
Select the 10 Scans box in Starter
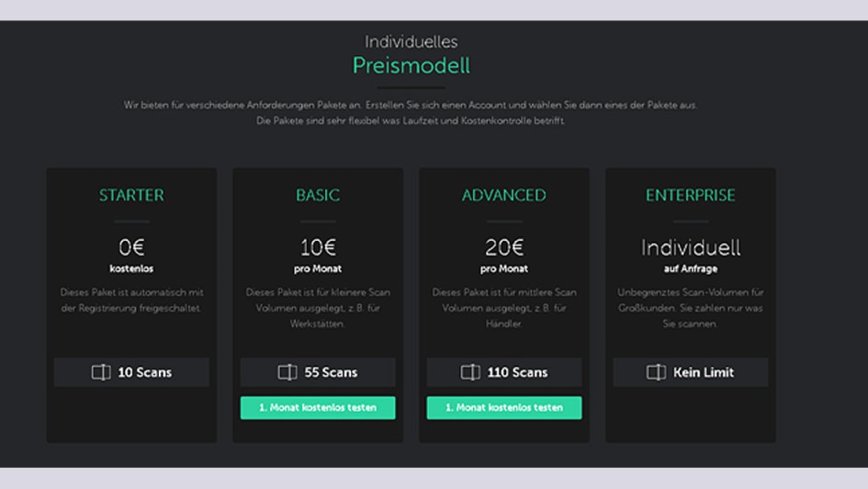(x=131, y=372)
